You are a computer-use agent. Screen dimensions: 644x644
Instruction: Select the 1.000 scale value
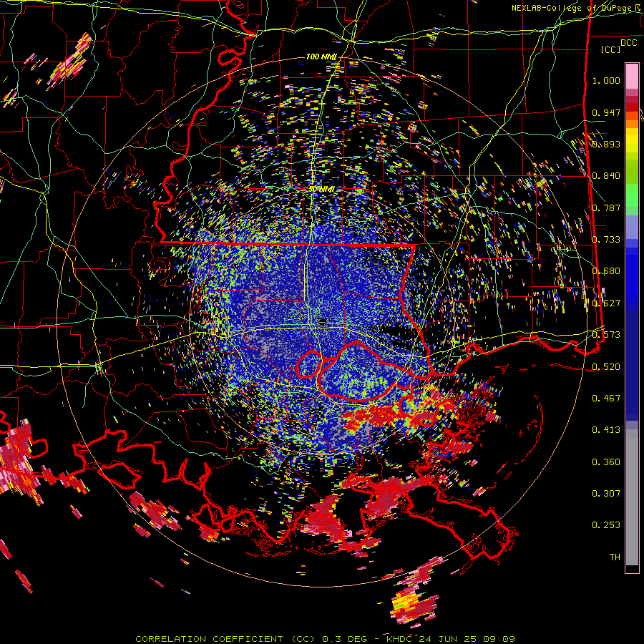click(x=606, y=80)
